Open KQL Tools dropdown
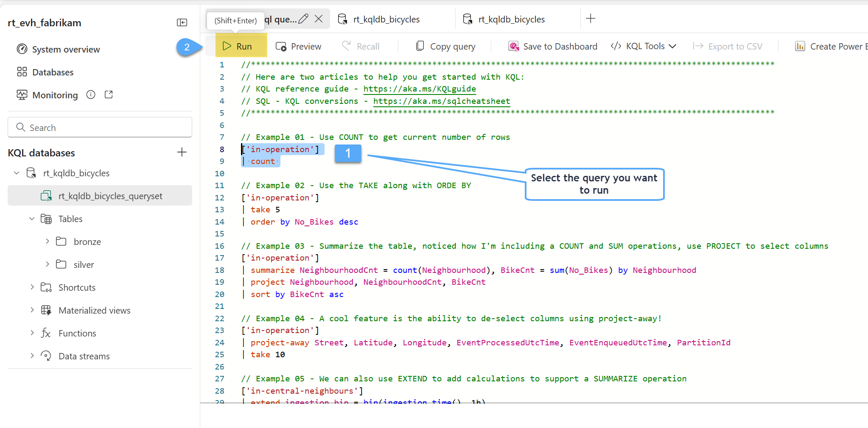The width and height of the screenshot is (868, 428). pos(644,46)
